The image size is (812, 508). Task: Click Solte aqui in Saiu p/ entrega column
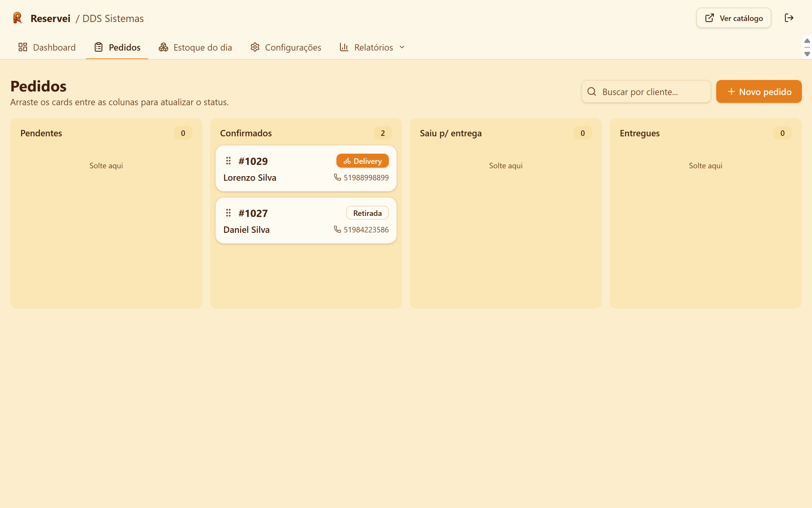tap(506, 166)
